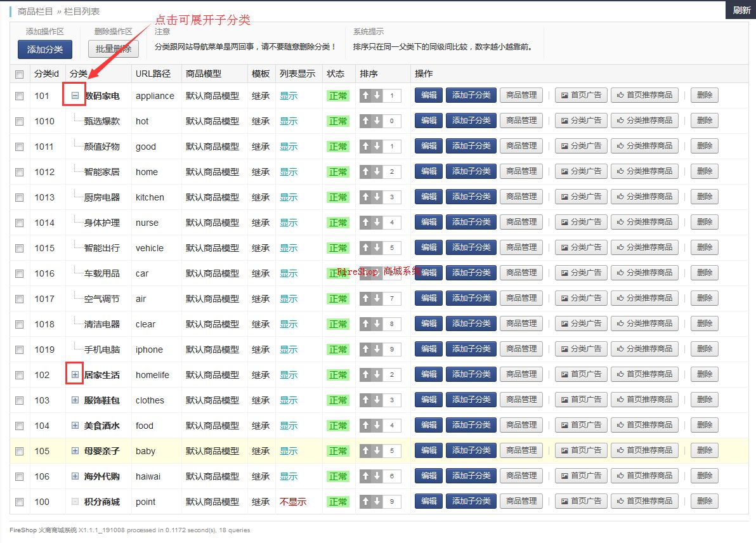This screenshot has width=756, height=543.
Task: Toggle 不显示 link for 积分商城 row
Action: [292, 502]
